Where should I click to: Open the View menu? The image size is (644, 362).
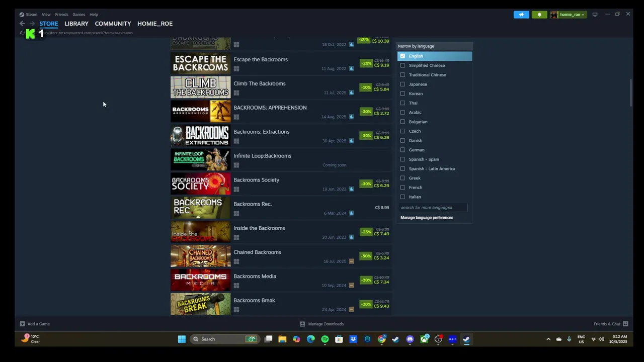[x=46, y=15]
